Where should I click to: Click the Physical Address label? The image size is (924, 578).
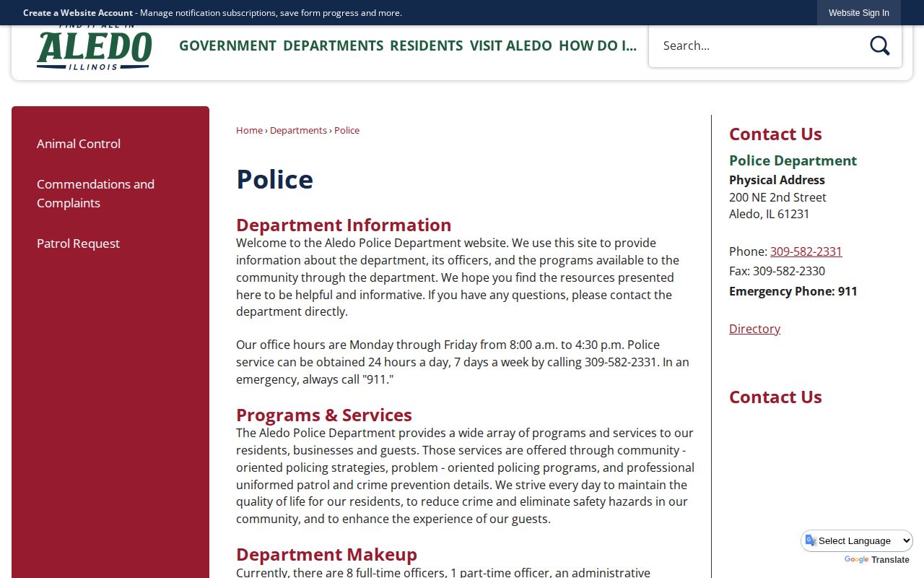click(777, 180)
